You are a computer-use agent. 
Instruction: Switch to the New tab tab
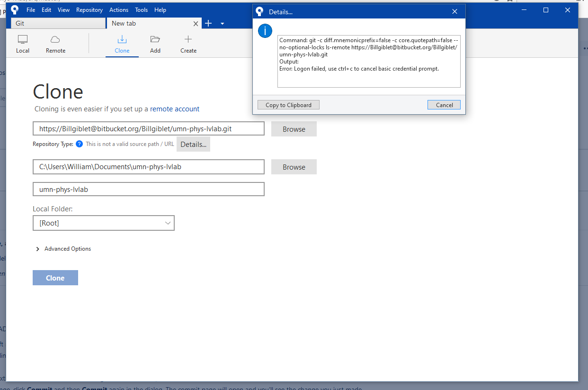[154, 23]
